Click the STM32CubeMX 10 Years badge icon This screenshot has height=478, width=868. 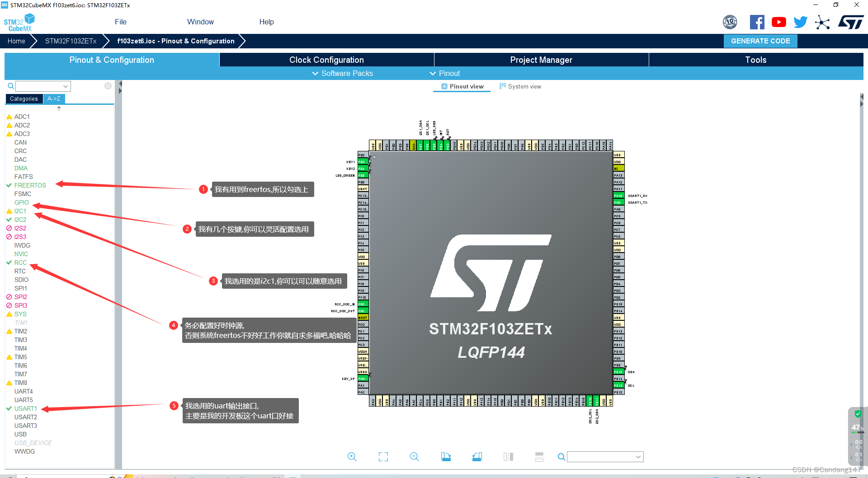[730, 22]
